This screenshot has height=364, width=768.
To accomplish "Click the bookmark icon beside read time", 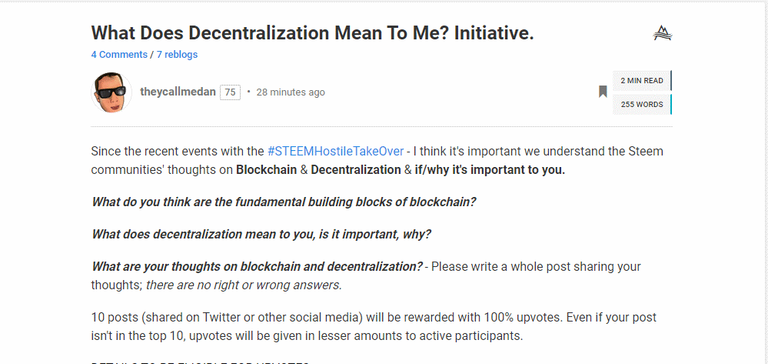I will point(603,92).
